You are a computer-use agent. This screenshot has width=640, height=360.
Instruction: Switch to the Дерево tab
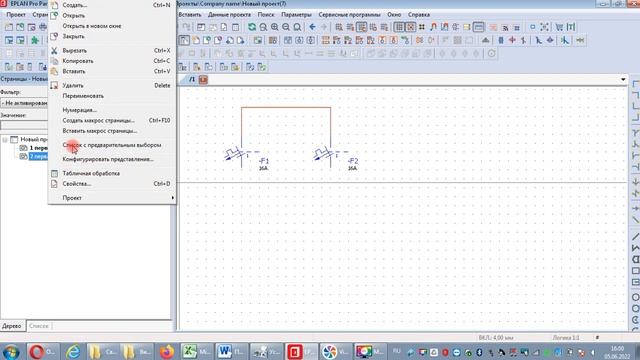11,326
